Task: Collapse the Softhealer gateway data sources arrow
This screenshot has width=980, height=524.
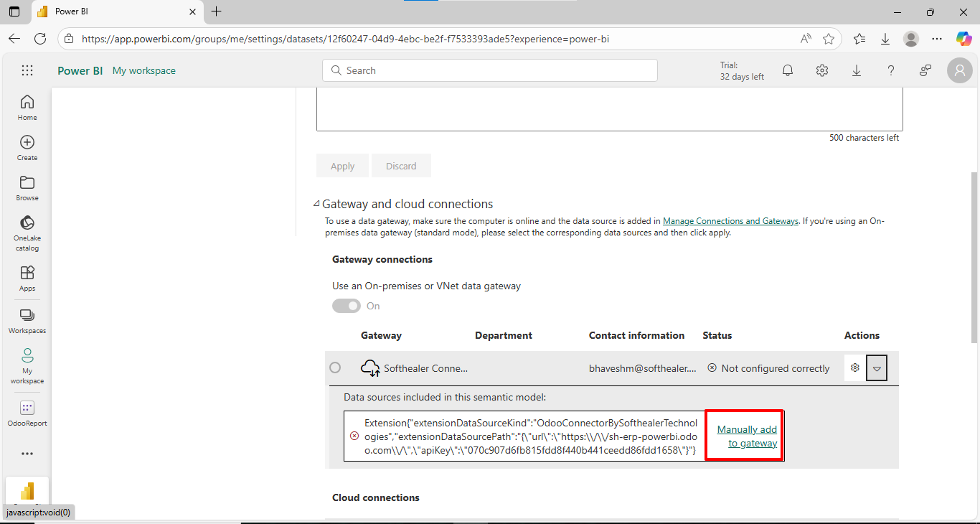Action: (877, 369)
